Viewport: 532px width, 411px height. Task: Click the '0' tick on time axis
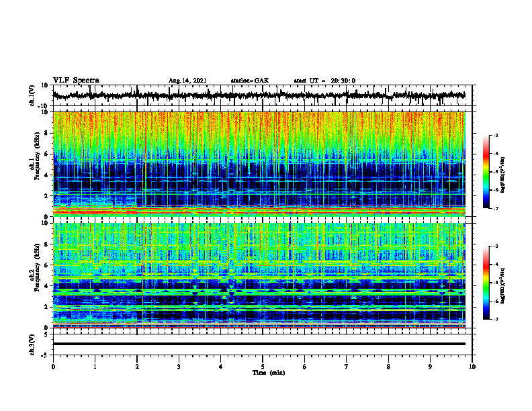coord(53,367)
